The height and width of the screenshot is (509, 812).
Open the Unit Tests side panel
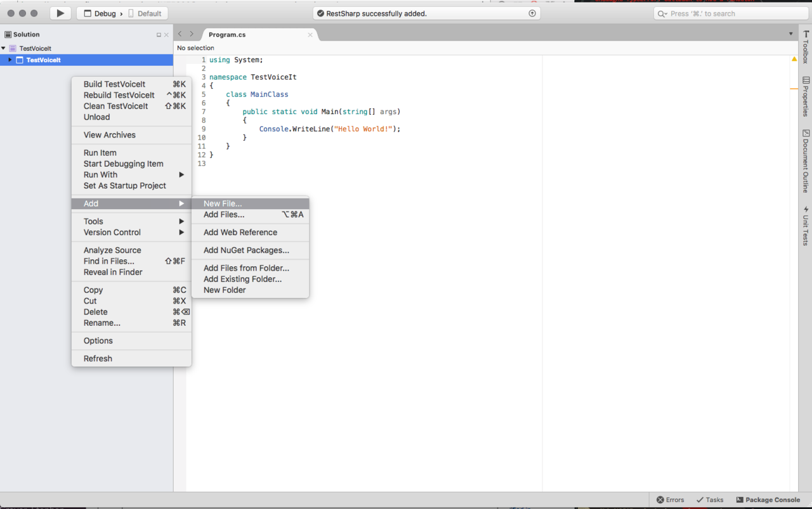coord(806,226)
